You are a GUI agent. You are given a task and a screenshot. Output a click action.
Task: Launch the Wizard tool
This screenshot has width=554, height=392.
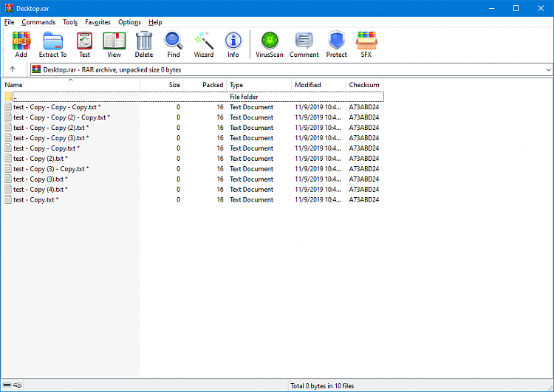click(x=204, y=44)
